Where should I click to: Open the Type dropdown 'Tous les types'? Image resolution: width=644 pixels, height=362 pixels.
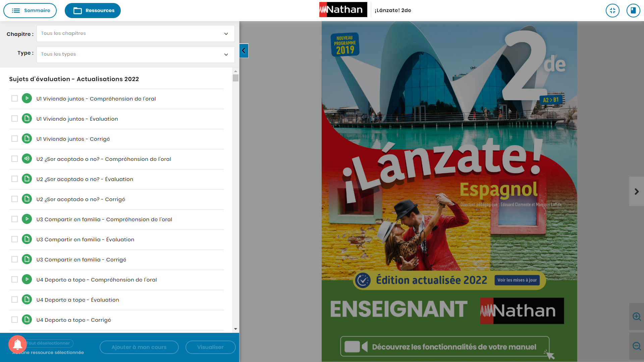136,54
